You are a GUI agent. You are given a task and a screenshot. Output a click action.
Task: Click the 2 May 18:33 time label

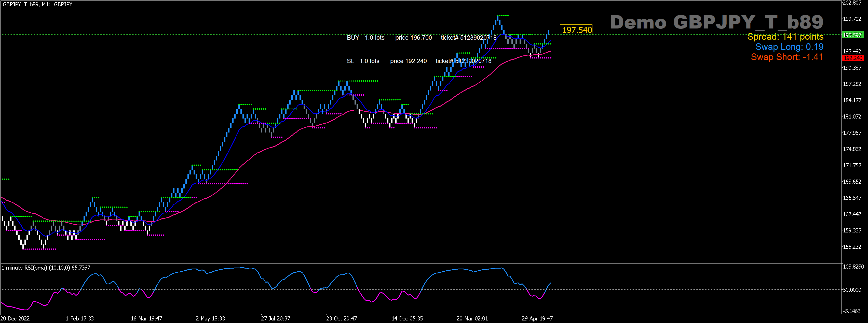click(210, 318)
